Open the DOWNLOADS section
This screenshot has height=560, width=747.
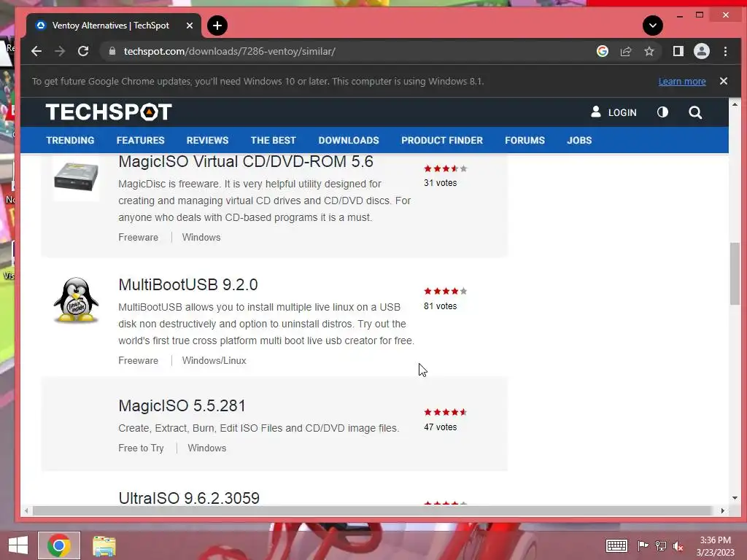pyautogui.click(x=349, y=141)
